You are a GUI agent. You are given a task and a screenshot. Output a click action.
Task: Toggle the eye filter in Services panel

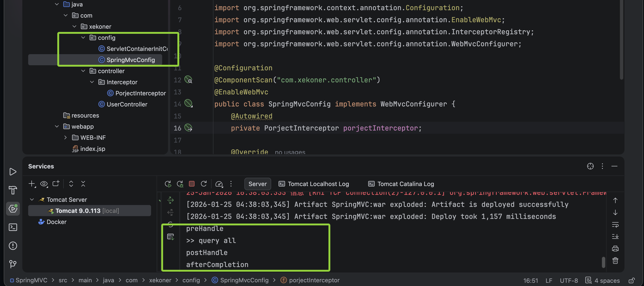click(x=44, y=183)
